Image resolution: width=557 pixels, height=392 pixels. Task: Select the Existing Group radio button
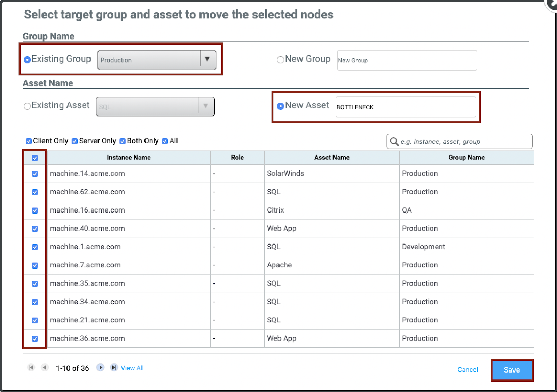27,60
